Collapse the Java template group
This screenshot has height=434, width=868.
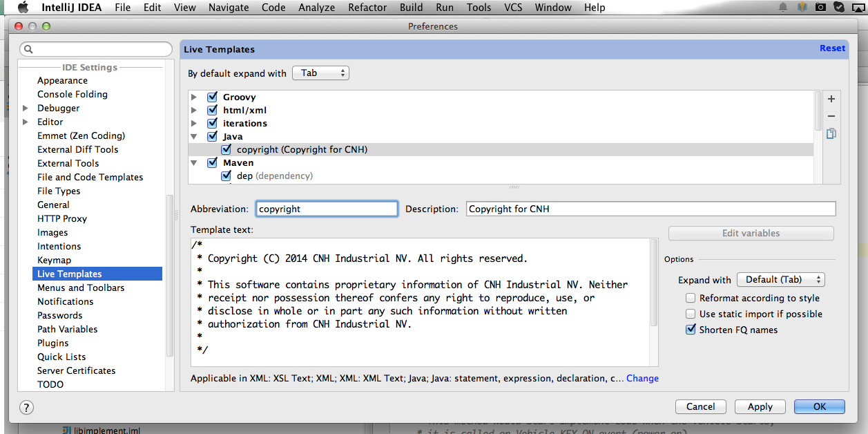click(x=194, y=137)
